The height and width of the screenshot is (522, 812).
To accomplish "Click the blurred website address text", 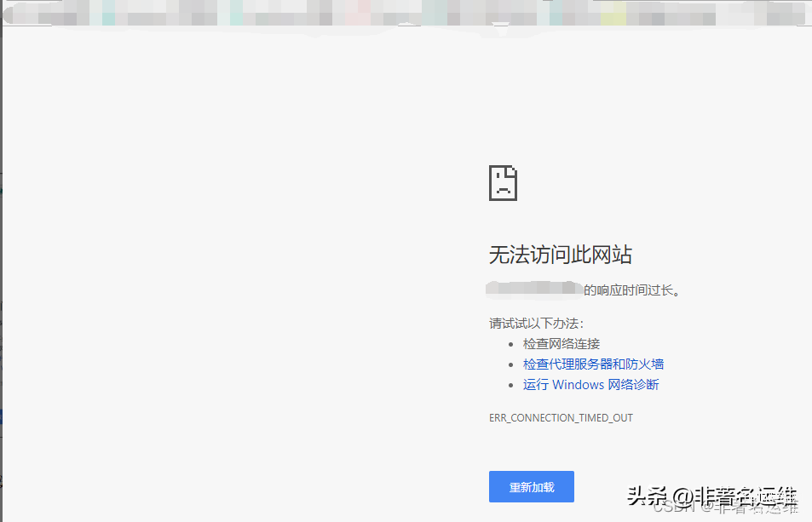I will pyautogui.click(x=533, y=289).
